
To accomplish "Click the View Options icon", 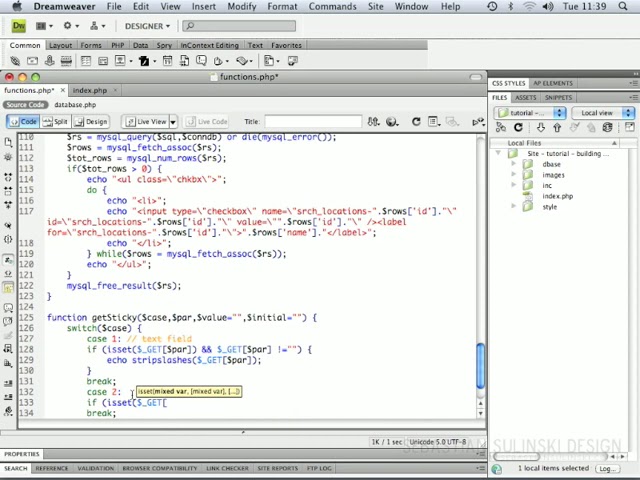I will [x=433, y=122].
